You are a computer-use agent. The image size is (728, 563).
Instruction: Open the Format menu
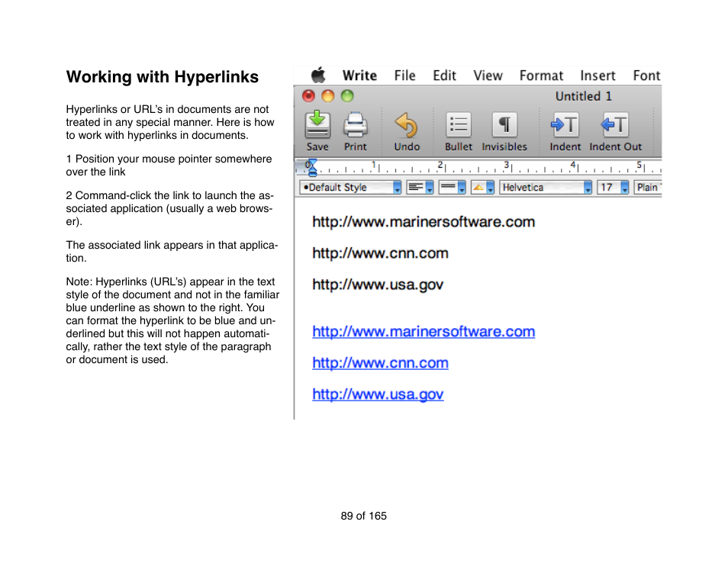click(x=541, y=76)
